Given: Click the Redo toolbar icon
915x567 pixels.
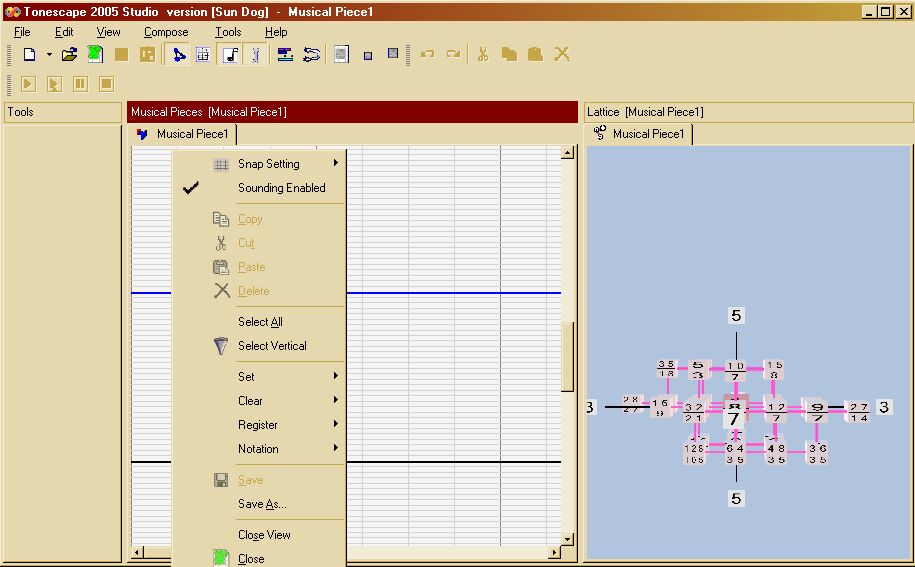Looking at the screenshot, I should point(453,54).
